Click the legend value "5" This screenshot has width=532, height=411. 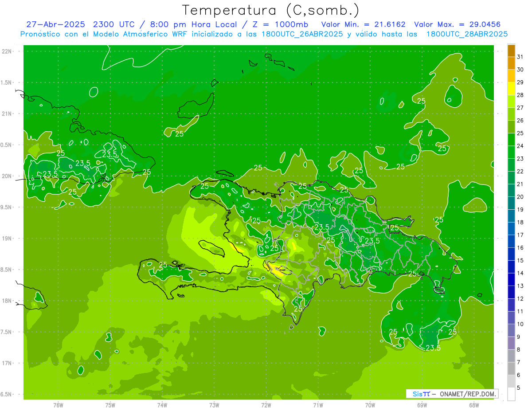[519, 388]
